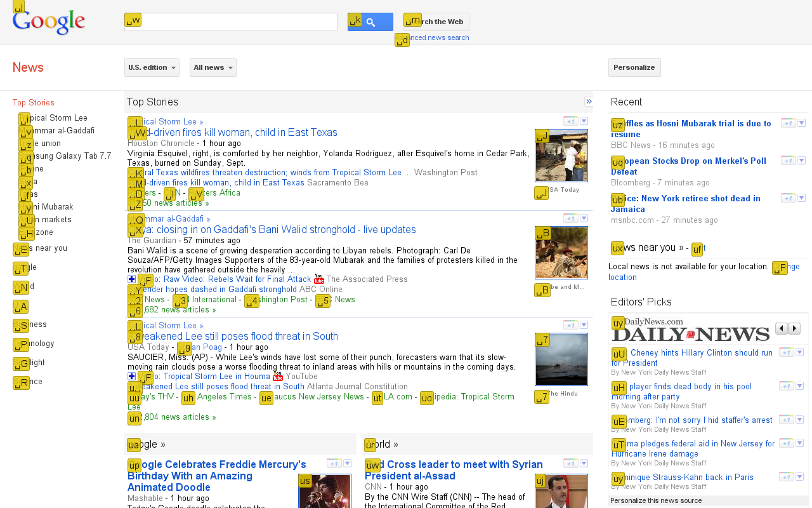Click +1 on Hosni Mubarak trial story
The image size is (812, 508).
788,123
